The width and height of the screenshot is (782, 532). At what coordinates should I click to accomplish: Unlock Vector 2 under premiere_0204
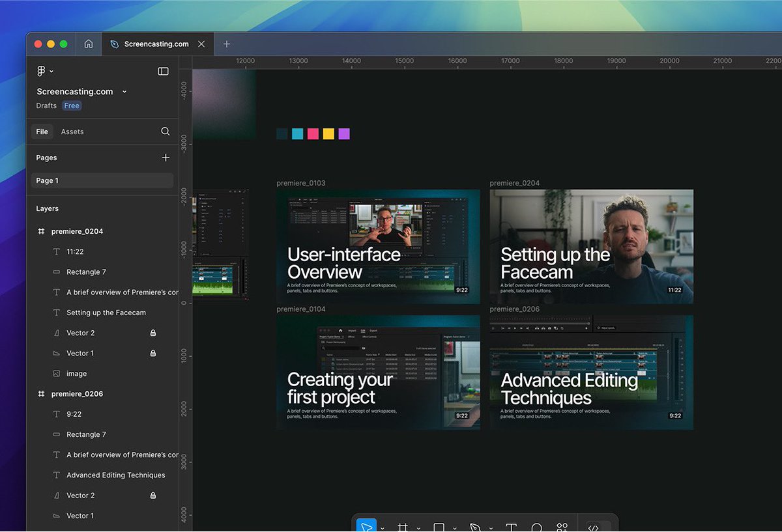click(153, 333)
